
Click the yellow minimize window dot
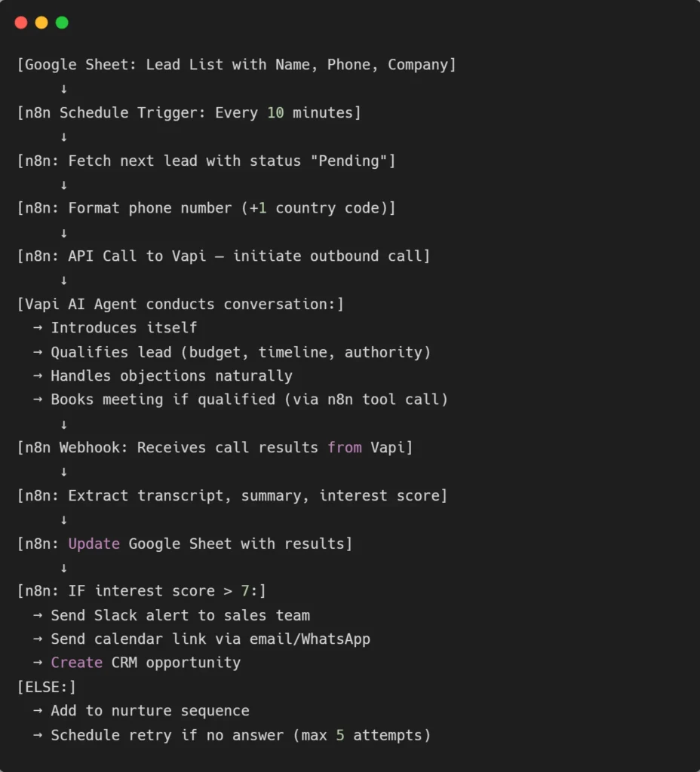pos(41,23)
